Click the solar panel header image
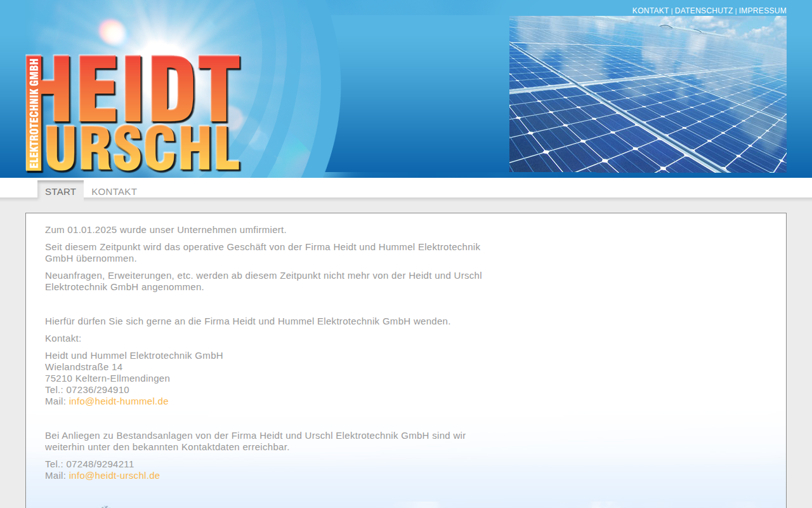812x508 pixels. pyautogui.click(x=648, y=94)
